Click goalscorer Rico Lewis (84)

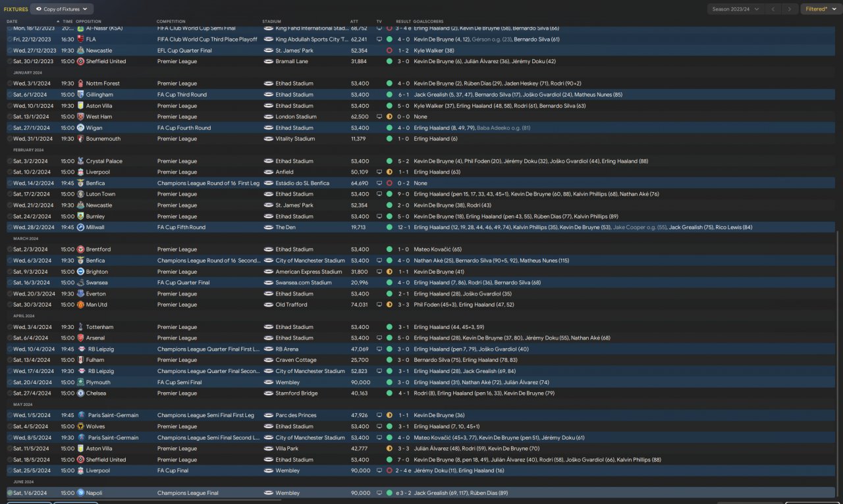pyautogui.click(x=734, y=227)
